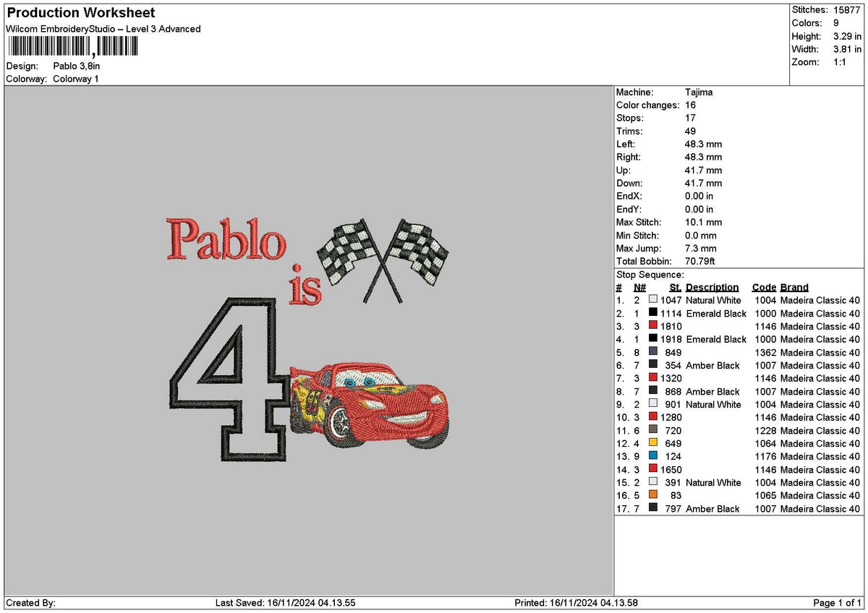868x613 pixels.
Task: Click the barcode under the worksheet title
Action: (72, 47)
